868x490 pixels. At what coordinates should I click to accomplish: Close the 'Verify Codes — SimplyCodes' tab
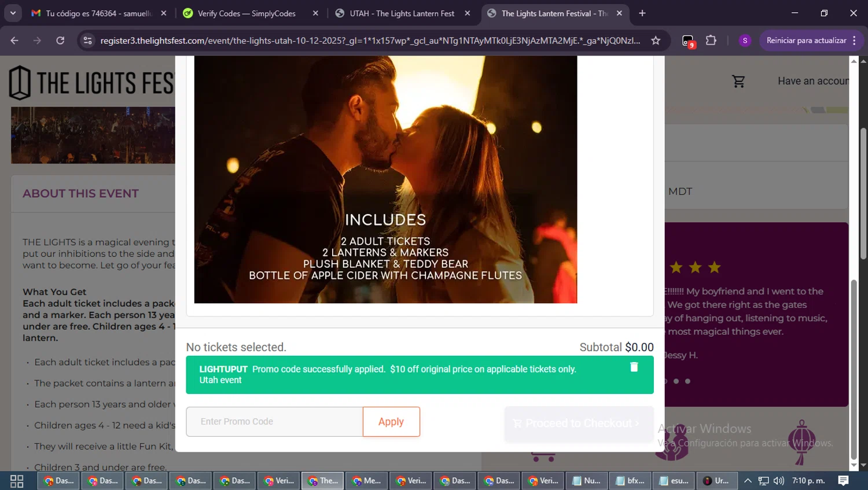[x=315, y=13]
